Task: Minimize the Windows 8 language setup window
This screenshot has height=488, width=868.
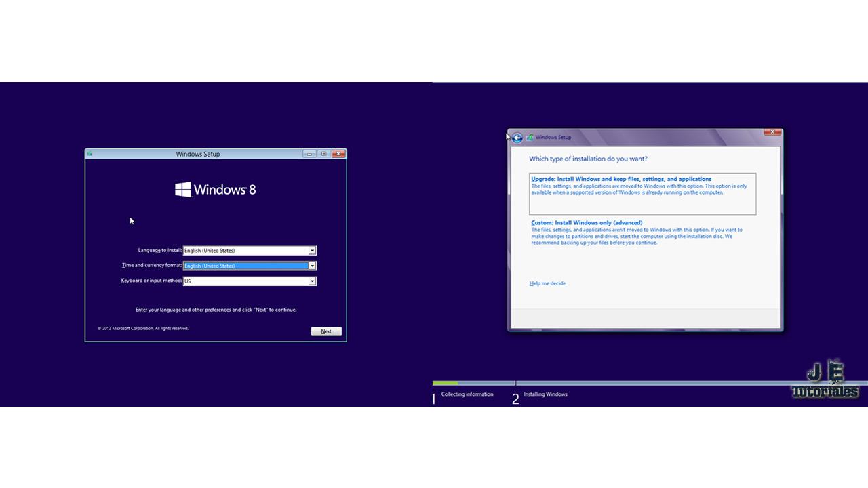Action: pyautogui.click(x=310, y=154)
